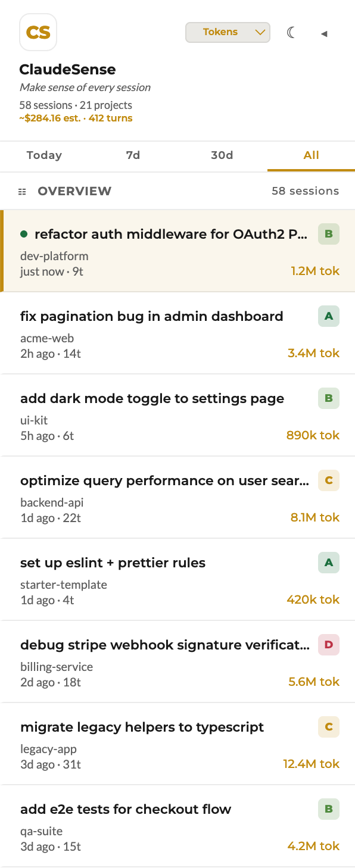Viewport: 355px width, 868px height.
Task: Toggle dark mode with the crescent moon icon
Action: tap(291, 33)
